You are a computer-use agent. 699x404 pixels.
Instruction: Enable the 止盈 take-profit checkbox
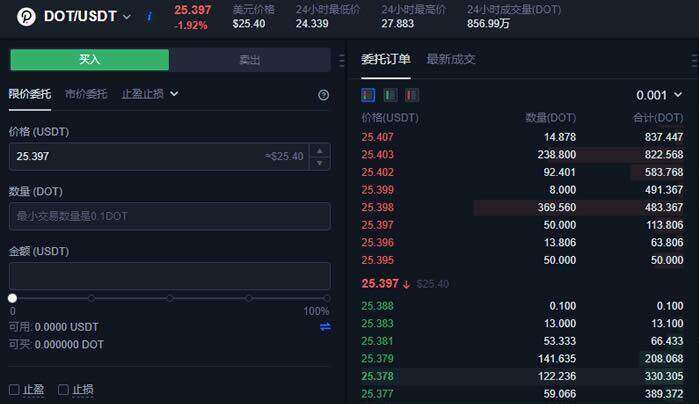click(x=14, y=389)
